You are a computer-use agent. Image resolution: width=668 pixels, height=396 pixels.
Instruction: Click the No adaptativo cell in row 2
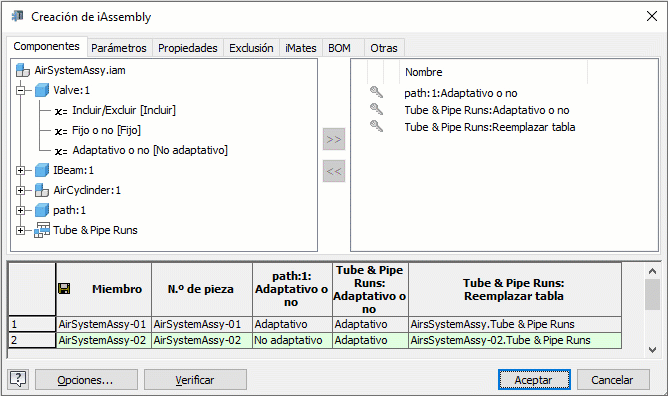[292, 340]
